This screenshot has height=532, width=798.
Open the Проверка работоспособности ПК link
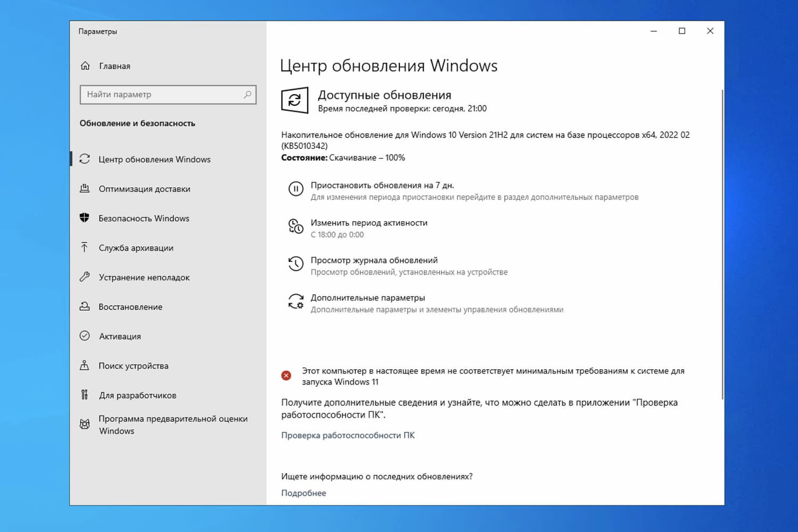coord(348,435)
